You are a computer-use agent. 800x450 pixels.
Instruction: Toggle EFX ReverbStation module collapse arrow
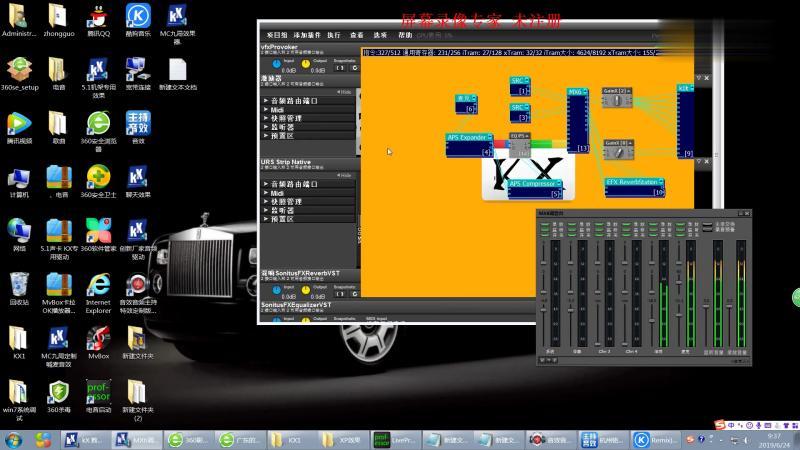[x=661, y=182]
